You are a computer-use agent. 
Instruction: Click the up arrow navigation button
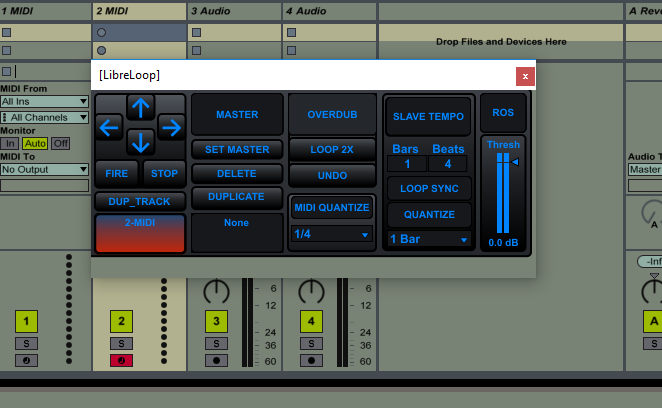coord(141,106)
